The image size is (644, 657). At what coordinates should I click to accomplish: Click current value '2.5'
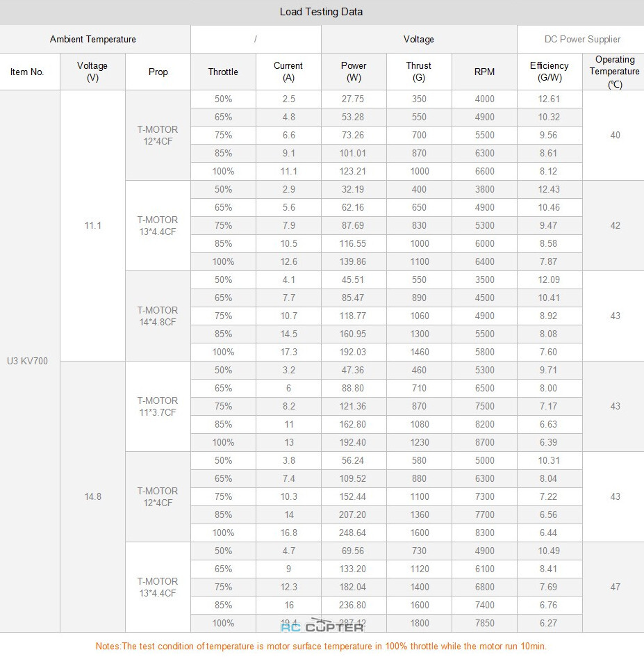288,99
